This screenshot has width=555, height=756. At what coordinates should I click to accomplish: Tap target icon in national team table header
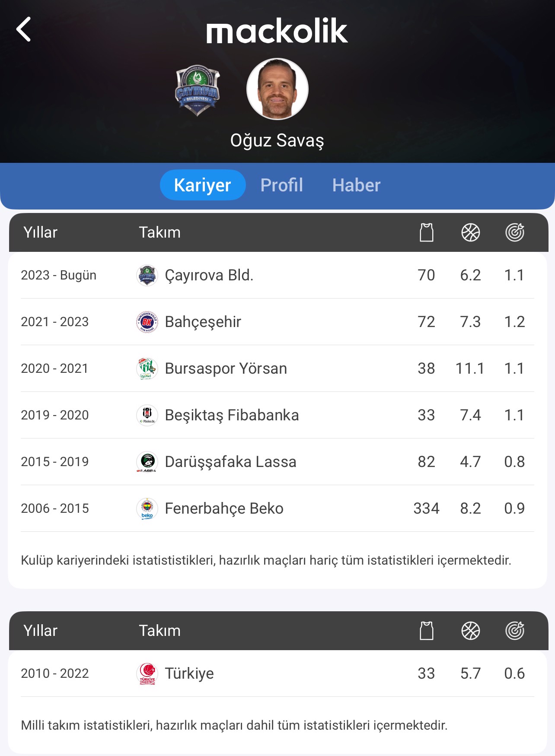click(515, 631)
